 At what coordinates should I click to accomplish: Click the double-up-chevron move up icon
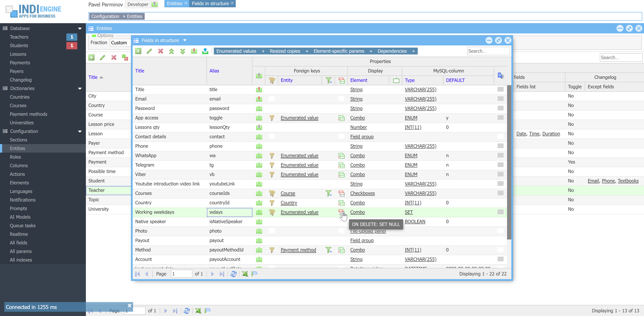click(172, 51)
